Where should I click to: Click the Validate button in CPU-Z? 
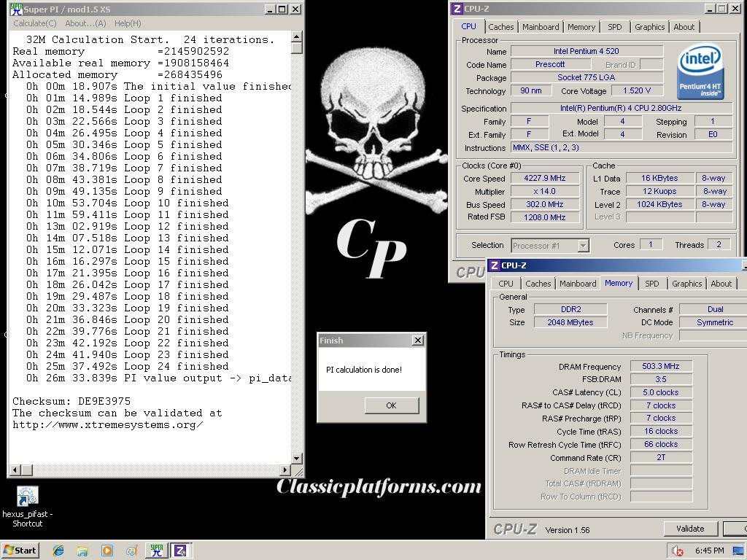[x=690, y=528]
